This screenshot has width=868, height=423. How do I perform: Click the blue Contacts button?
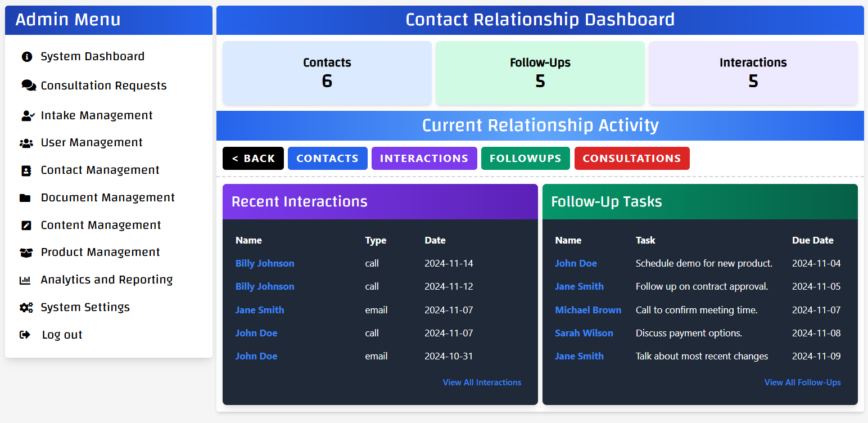[x=327, y=158]
